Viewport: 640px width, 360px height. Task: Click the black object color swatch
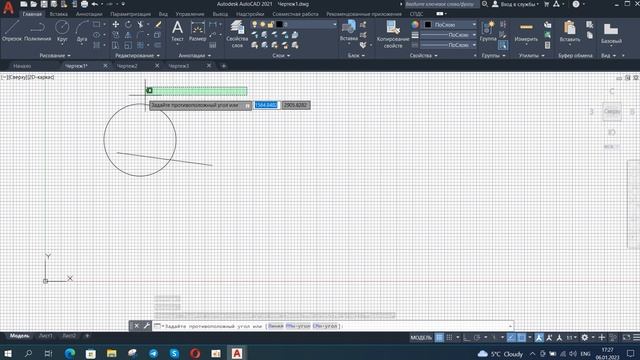click(427, 24)
